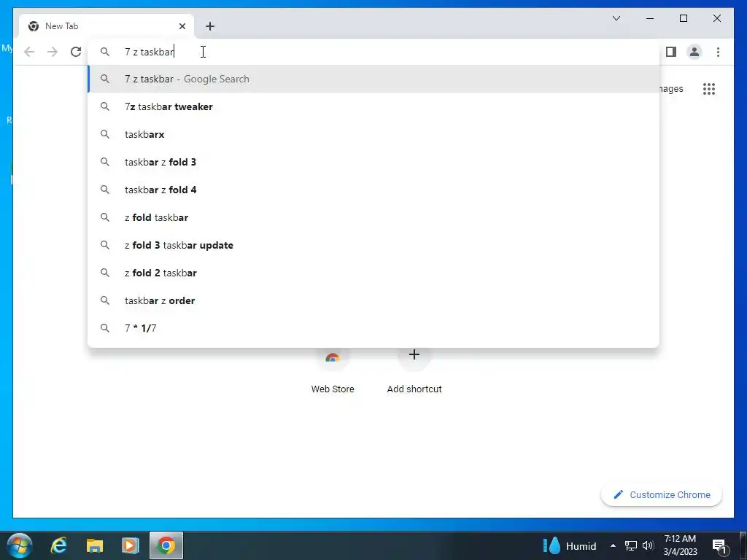
Task: Select '7z taskbar tweaker' suggestion
Action: (x=373, y=106)
